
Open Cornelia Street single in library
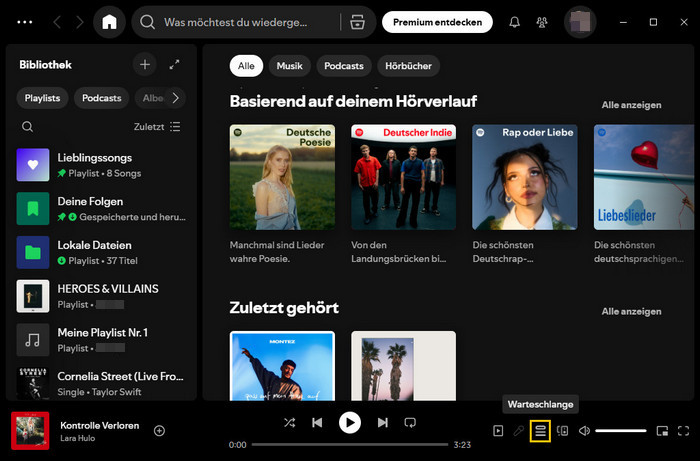pyautogui.click(x=101, y=383)
